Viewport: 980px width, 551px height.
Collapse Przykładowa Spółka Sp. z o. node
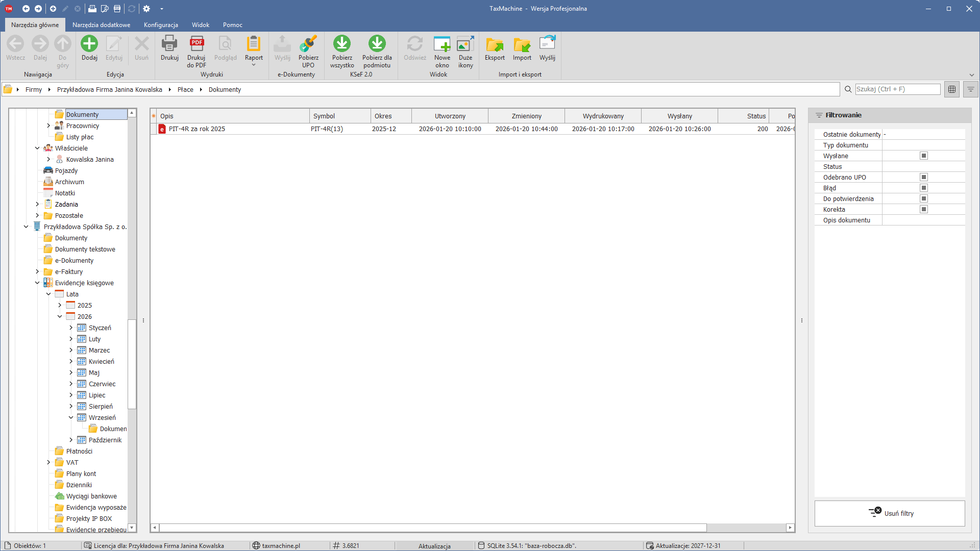tap(26, 227)
